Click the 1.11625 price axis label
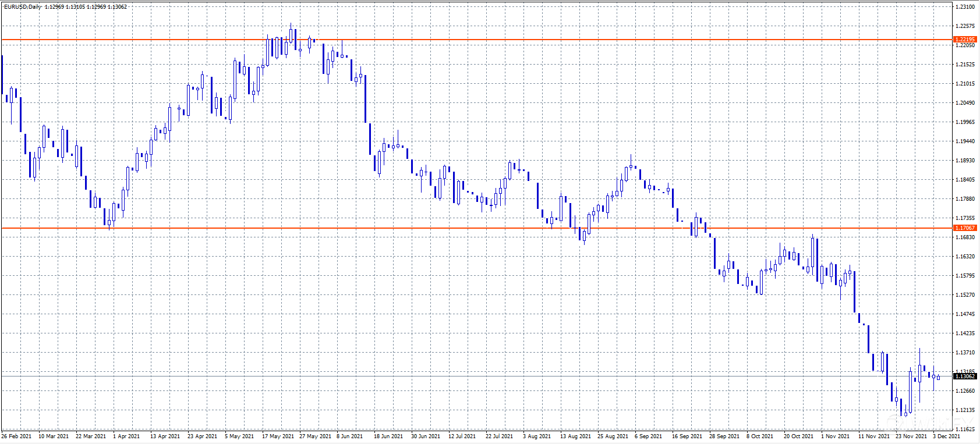980x444 pixels. pyautogui.click(x=965, y=429)
